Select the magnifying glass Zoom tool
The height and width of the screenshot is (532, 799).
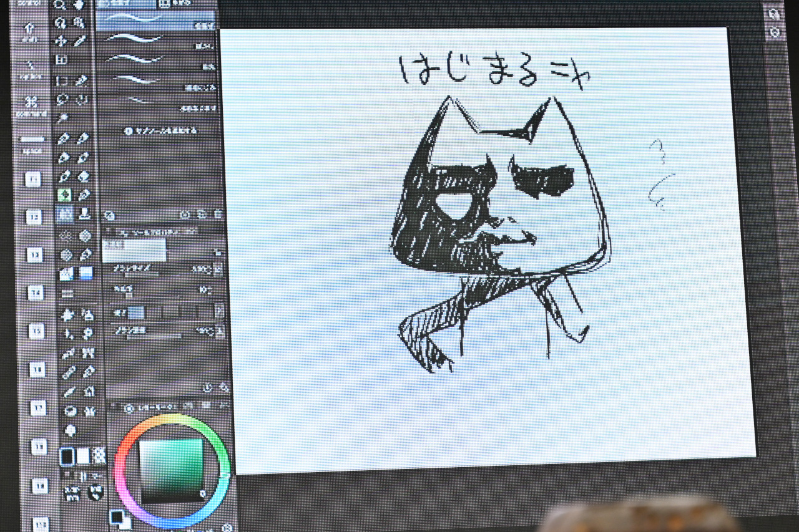coord(60,6)
